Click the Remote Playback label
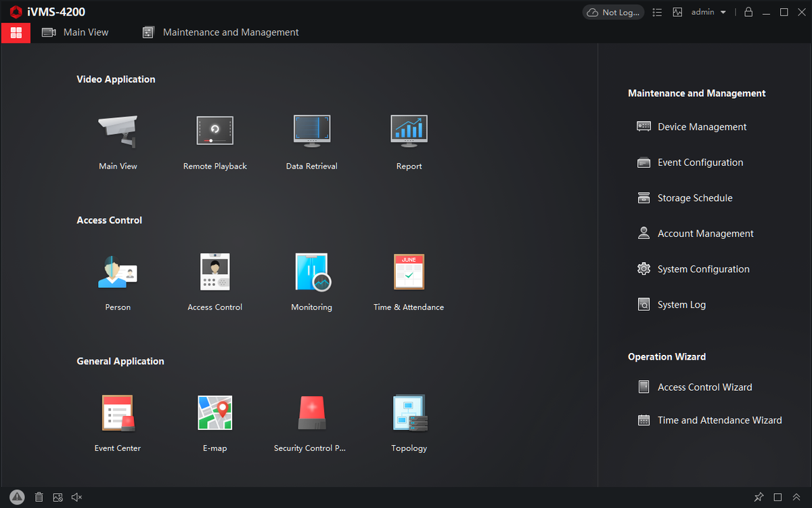 (x=215, y=166)
